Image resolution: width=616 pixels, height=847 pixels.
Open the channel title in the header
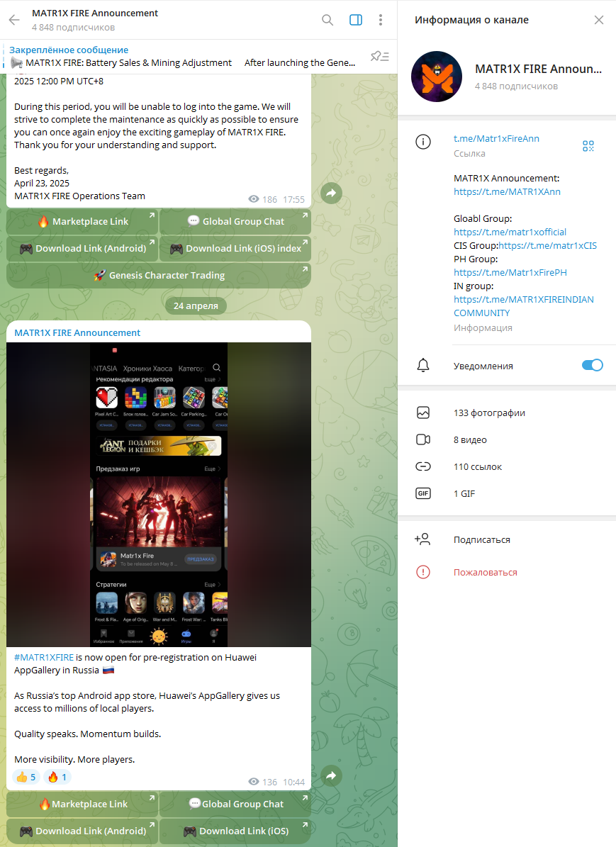95,13
